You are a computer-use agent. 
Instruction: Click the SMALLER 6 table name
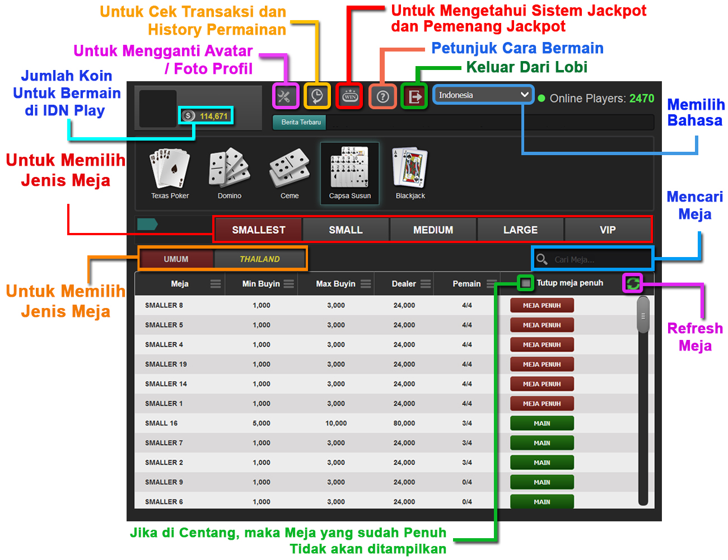click(164, 502)
